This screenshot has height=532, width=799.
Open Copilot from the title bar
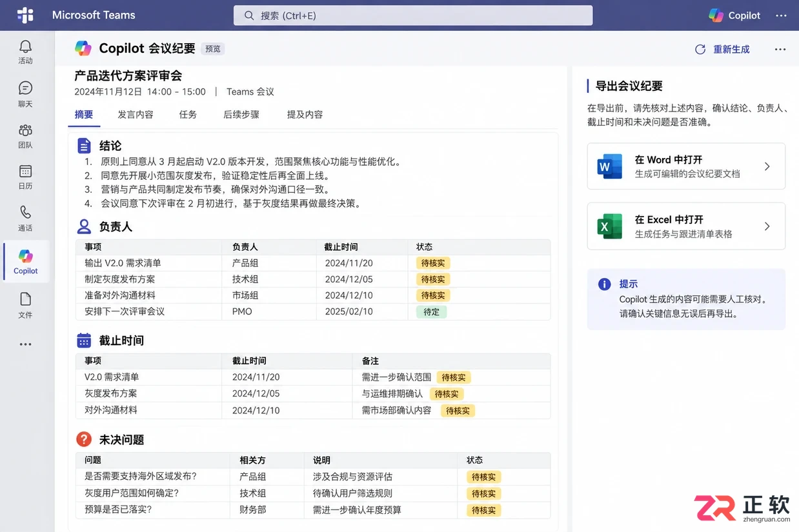[734, 15]
